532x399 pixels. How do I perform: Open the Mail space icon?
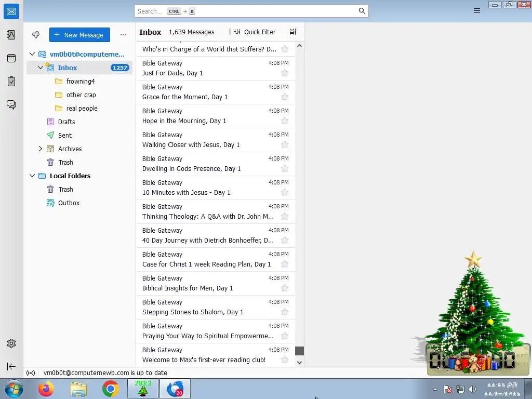pos(11,11)
